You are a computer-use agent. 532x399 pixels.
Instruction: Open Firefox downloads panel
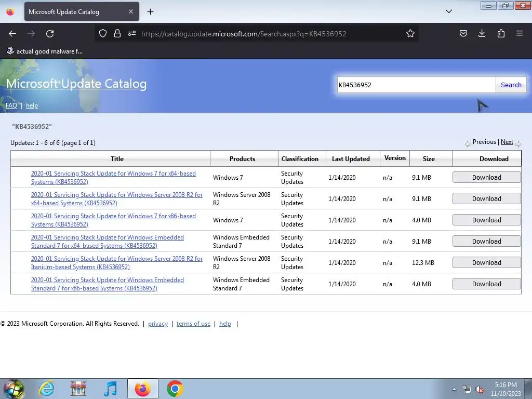coord(482,33)
